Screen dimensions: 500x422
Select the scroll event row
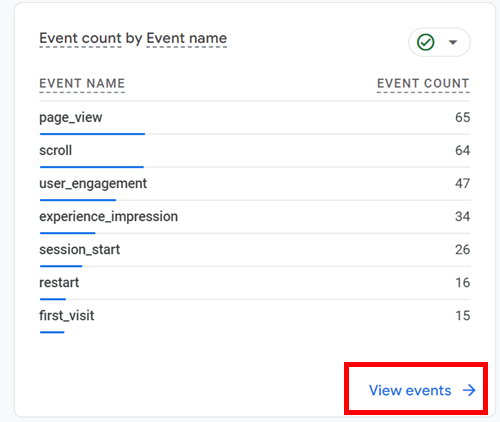[x=255, y=151]
